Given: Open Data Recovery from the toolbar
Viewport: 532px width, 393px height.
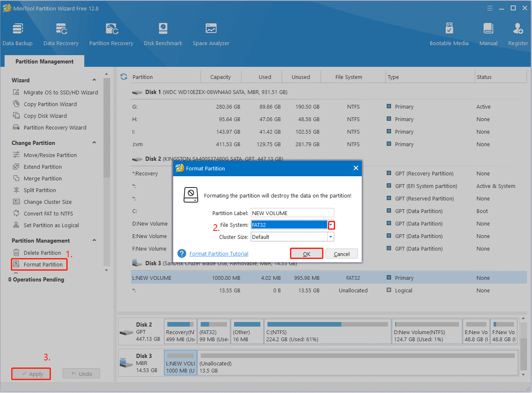Looking at the screenshot, I should (x=61, y=34).
